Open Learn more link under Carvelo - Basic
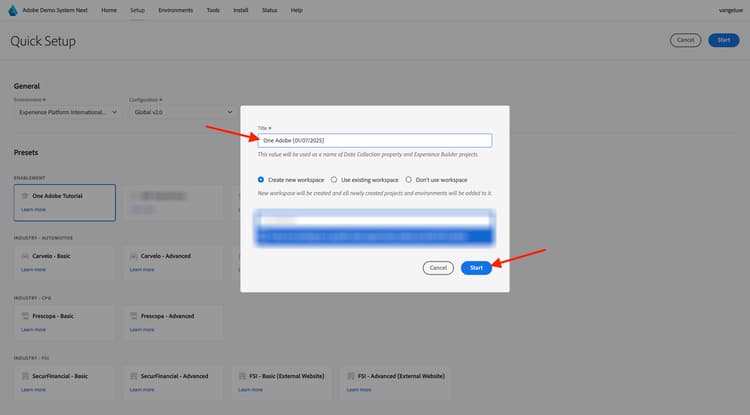Screen dimensions: 750x415 [33, 270]
